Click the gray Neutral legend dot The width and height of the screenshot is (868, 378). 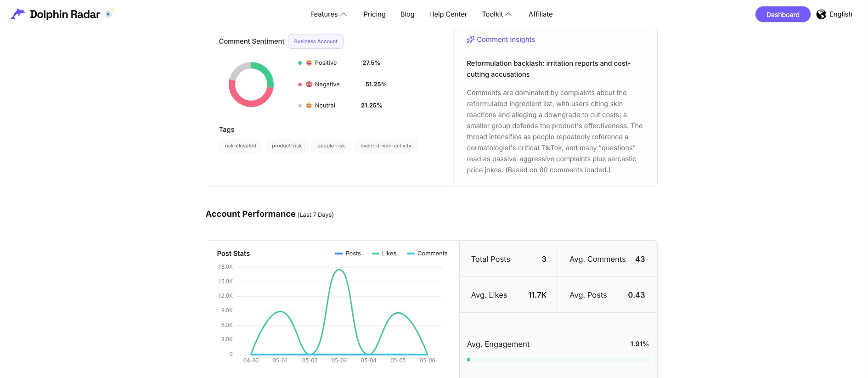[300, 106]
